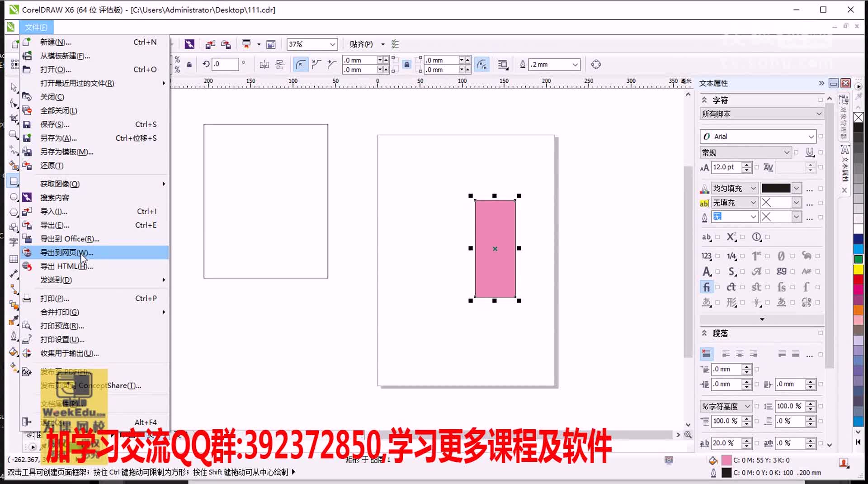868x484 pixels.
Task: Choose 新建(N)... from File menu
Action: coord(94,42)
